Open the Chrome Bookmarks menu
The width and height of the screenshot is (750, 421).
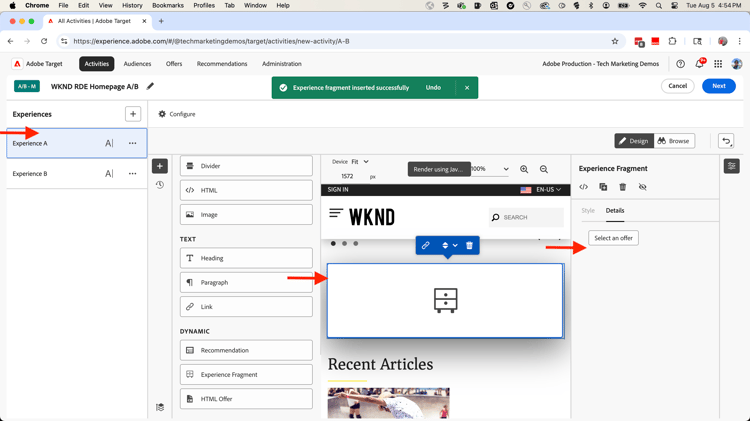click(168, 5)
